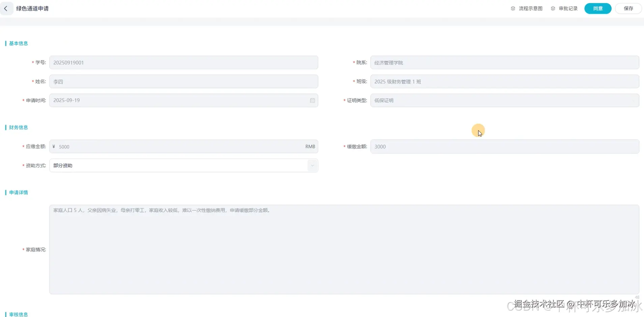Viewport: 644px width, 317px height.
Task: Click the 流程示意图 layers icon
Action: [513, 8]
